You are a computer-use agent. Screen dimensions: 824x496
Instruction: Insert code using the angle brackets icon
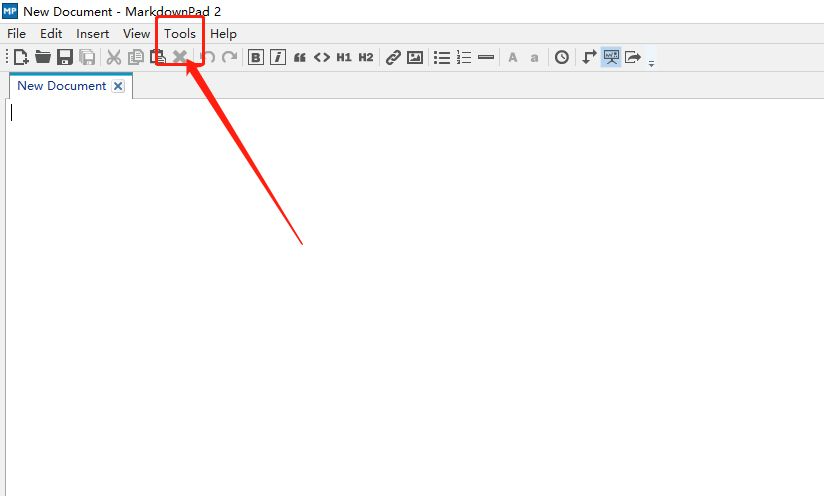tap(322, 58)
